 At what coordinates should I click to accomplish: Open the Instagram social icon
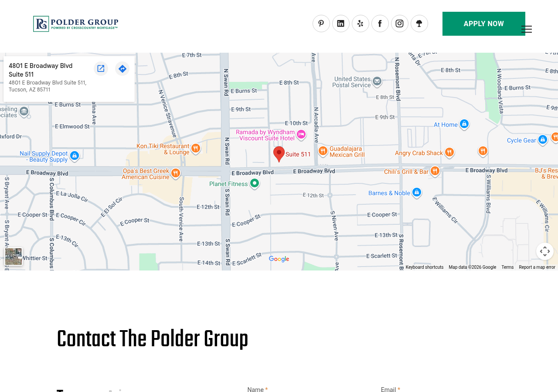point(400,24)
